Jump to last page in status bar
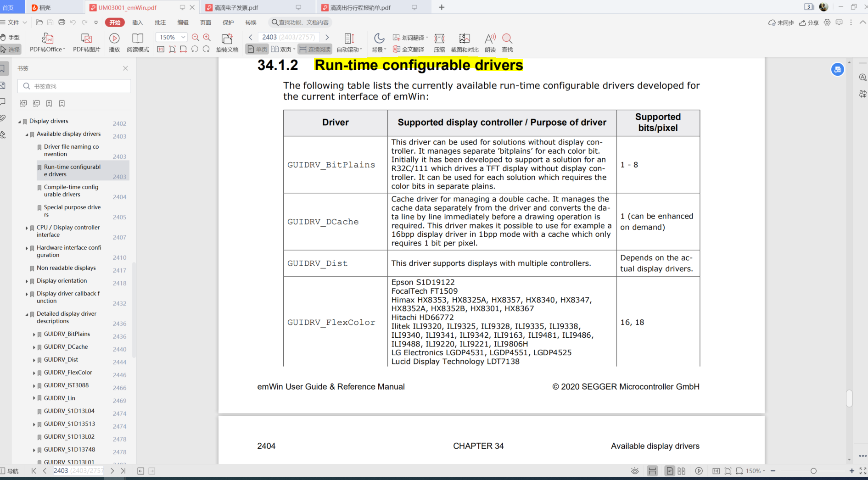Image resolution: width=868 pixels, height=480 pixels. [x=123, y=471]
